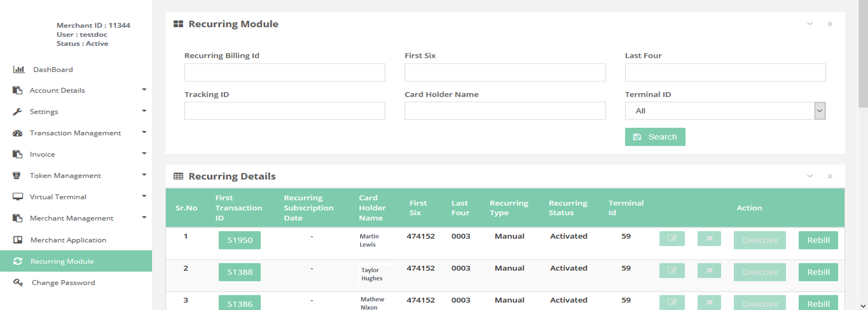Open transaction ID 51388
This screenshot has width=868, height=310.
point(239,272)
